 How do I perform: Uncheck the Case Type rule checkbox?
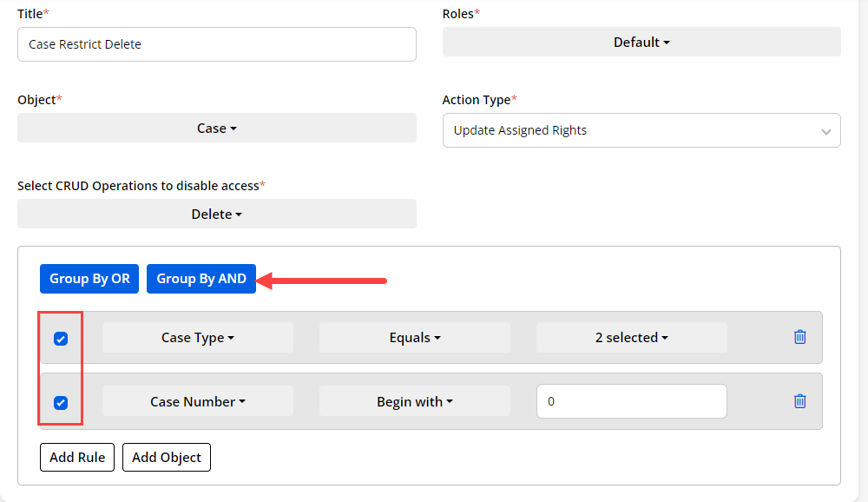61,339
